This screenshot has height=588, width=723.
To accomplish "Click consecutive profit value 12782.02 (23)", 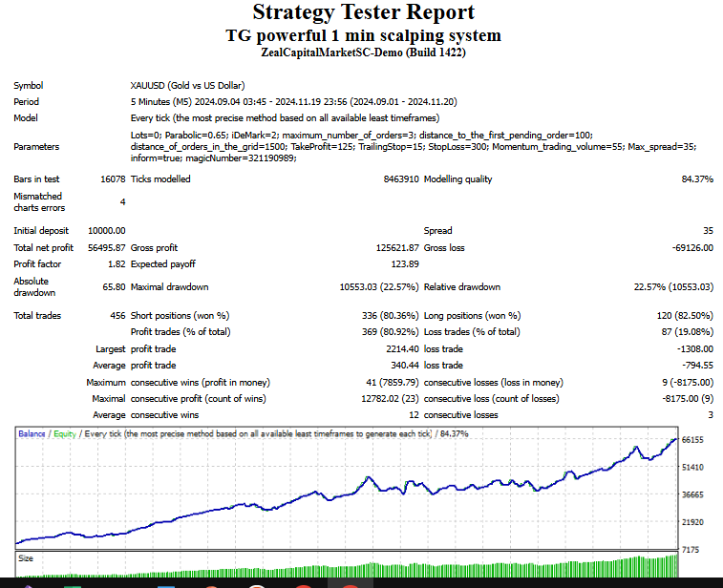I will pos(390,399).
